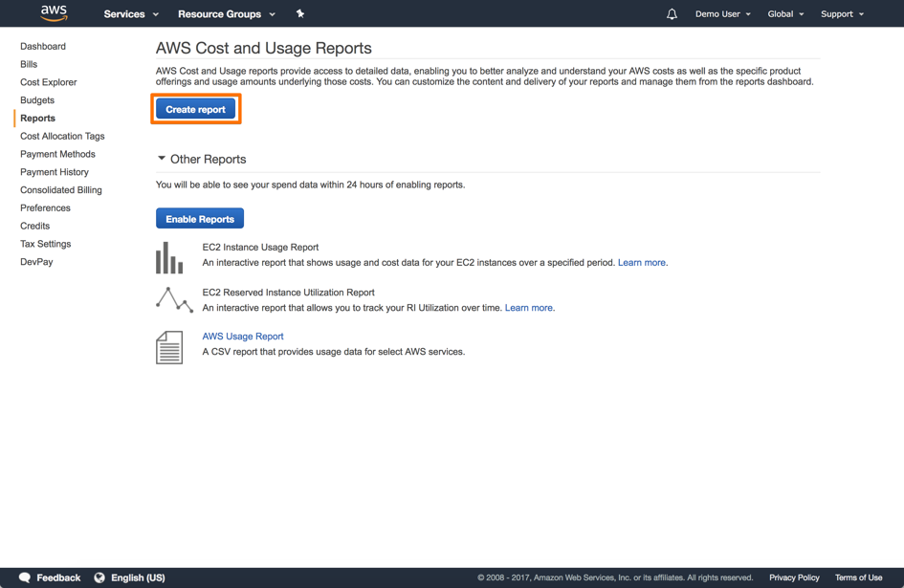Click the AWS logo in header

(54, 13)
